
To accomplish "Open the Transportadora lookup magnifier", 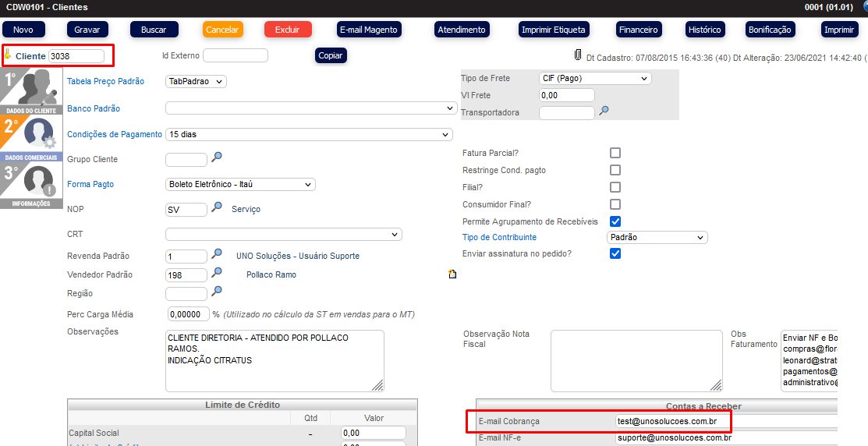I will pyautogui.click(x=604, y=111).
